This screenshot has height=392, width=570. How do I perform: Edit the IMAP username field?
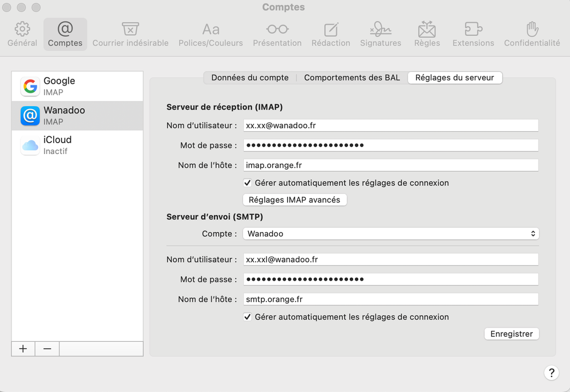coord(391,126)
